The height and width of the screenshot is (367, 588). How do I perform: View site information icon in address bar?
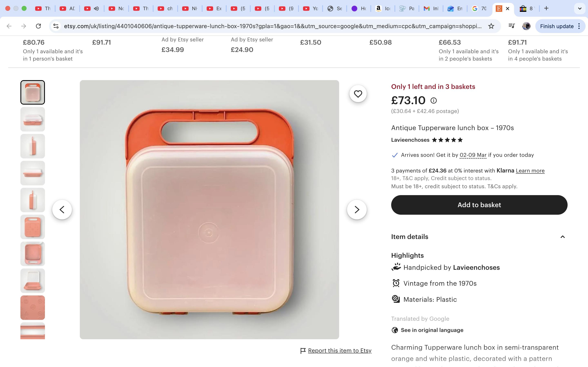pos(56,26)
